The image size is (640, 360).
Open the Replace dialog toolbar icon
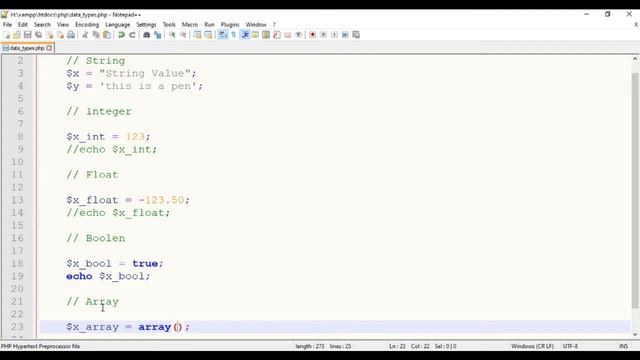coord(158,35)
